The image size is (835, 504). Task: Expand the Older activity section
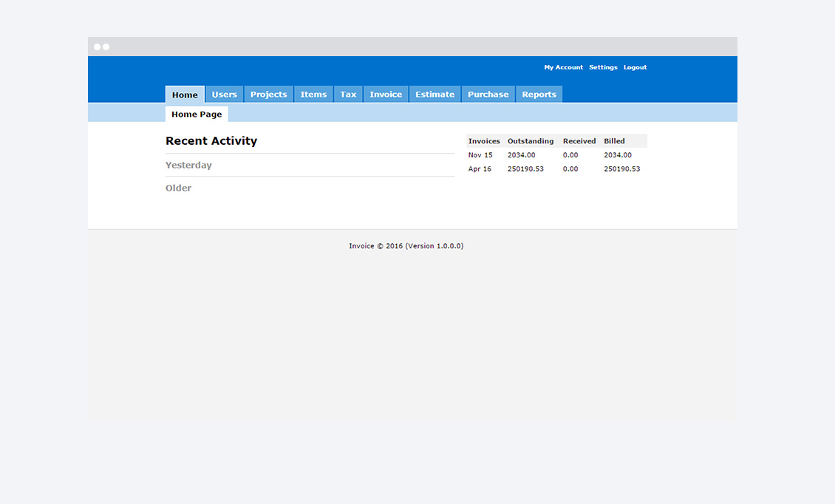click(178, 188)
